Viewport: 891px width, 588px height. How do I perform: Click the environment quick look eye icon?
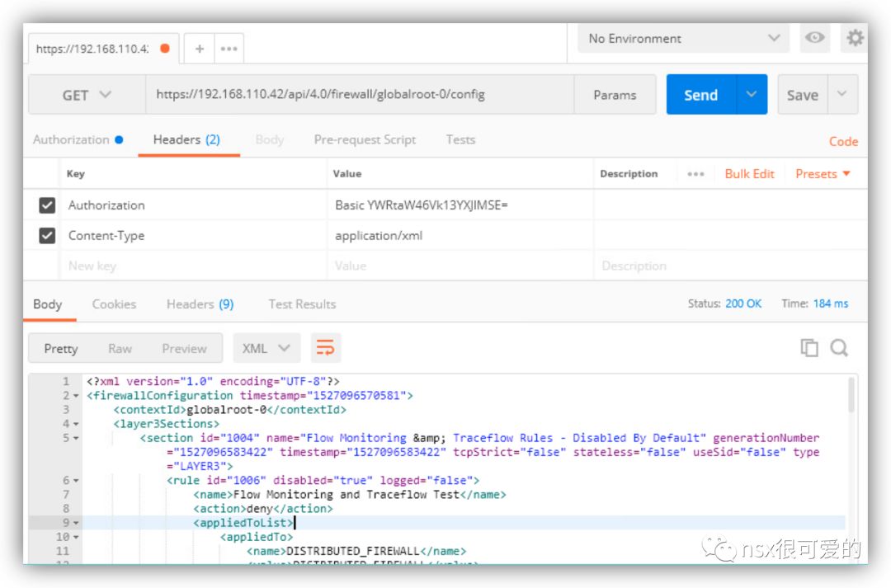tap(815, 38)
